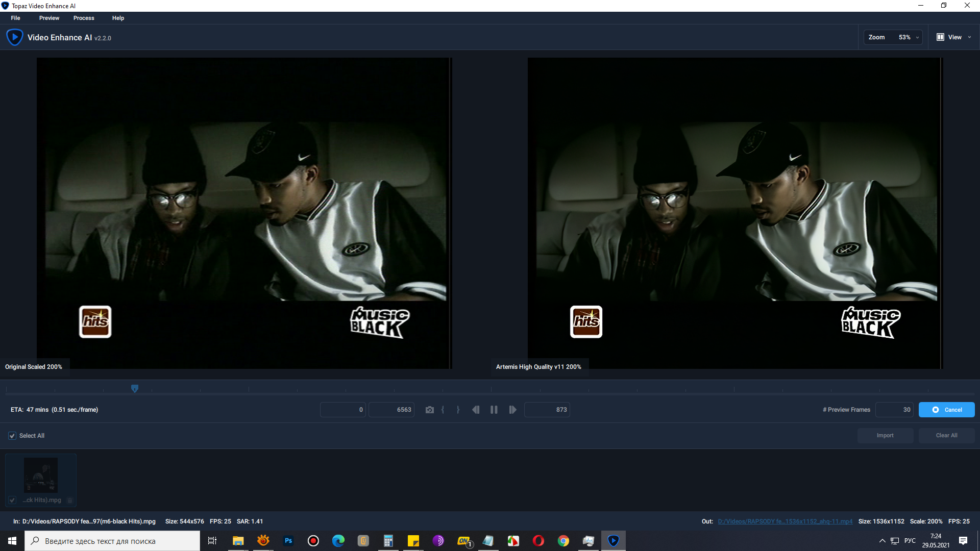This screenshot has height=551, width=980.
Task: Pause the preview playback
Action: (494, 410)
